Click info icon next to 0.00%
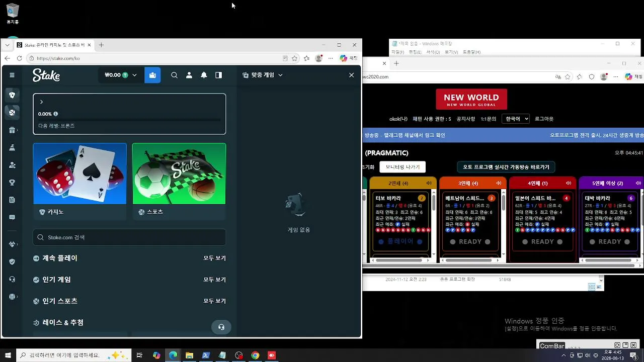Screen dimensions: 644x362 click(x=55, y=114)
